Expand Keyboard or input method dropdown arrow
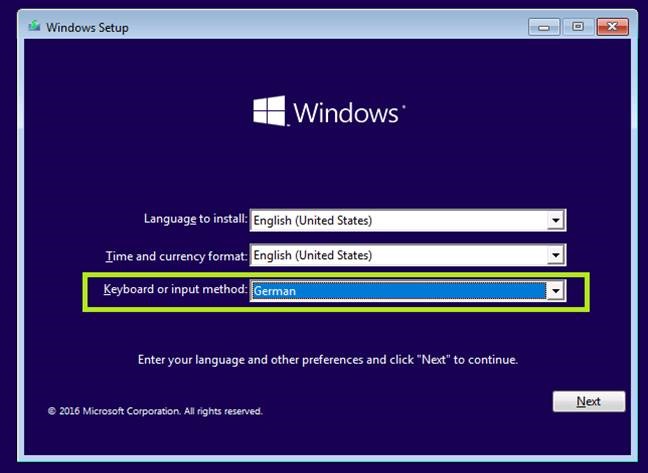The height and width of the screenshot is (473, 648). coord(556,291)
